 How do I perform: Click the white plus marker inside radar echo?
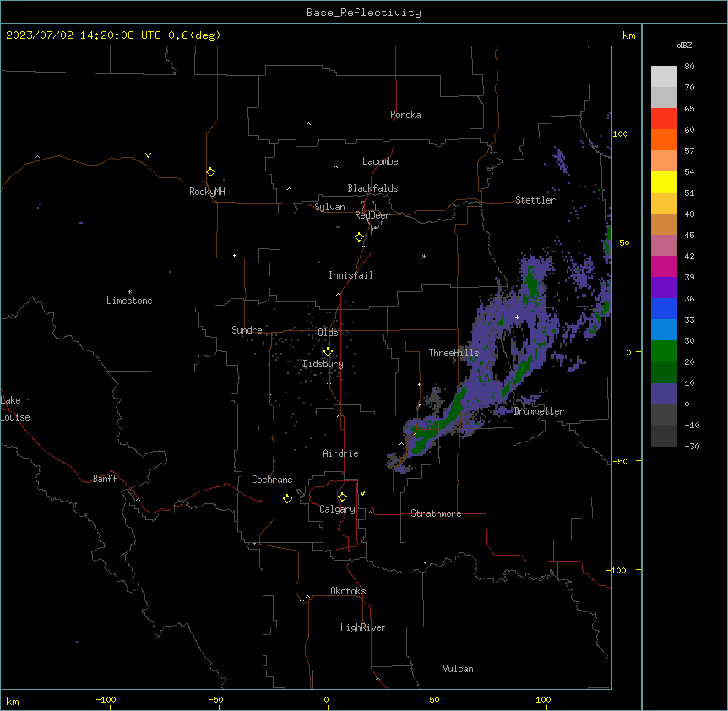(517, 317)
